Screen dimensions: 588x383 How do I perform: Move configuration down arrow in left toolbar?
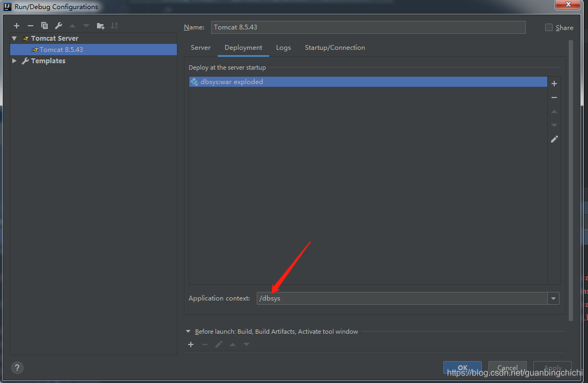point(86,26)
